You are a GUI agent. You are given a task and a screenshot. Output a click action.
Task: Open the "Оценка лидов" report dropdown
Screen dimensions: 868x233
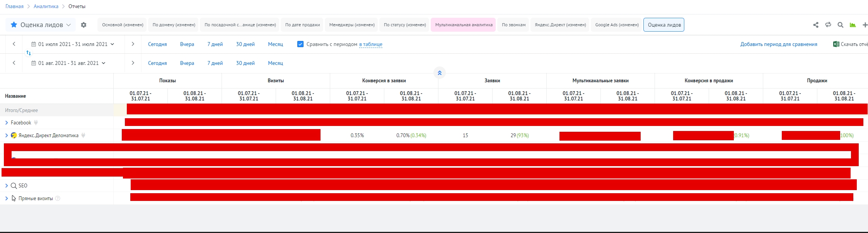coord(41,25)
